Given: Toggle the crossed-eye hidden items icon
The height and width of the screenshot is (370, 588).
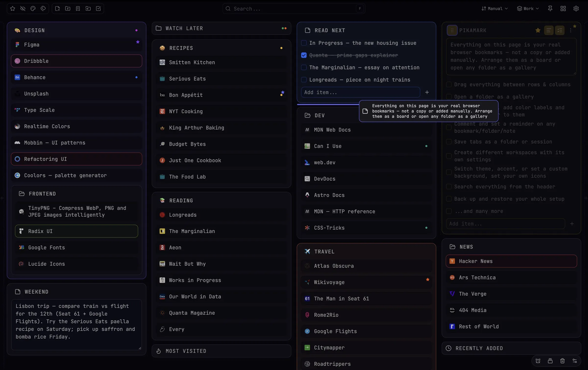Looking at the screenshot, I should coord(23,9).
